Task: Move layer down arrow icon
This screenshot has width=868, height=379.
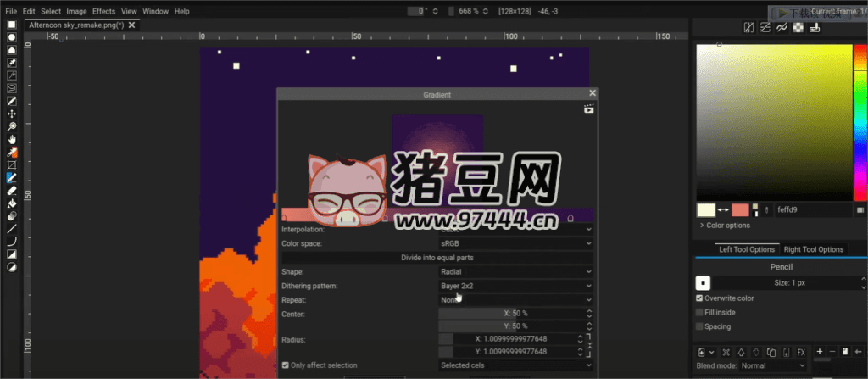Action: click(756, 353)
